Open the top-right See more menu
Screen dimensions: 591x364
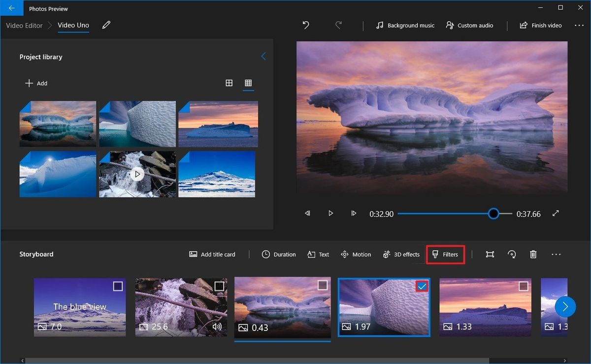click(x=579, y=25)
